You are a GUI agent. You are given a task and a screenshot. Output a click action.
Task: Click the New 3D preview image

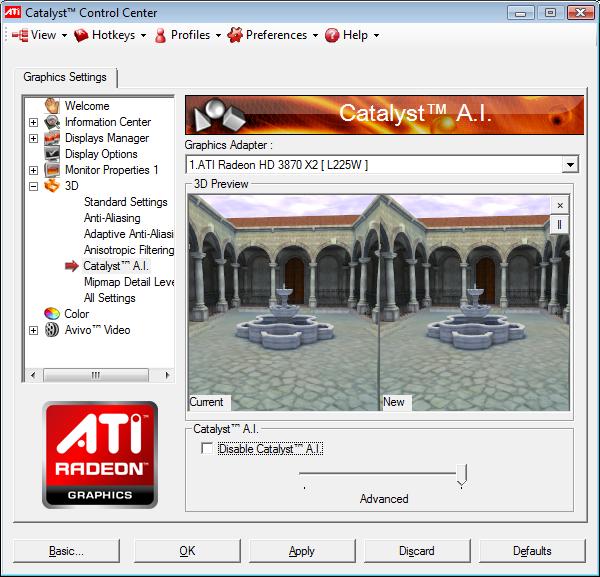474,303
